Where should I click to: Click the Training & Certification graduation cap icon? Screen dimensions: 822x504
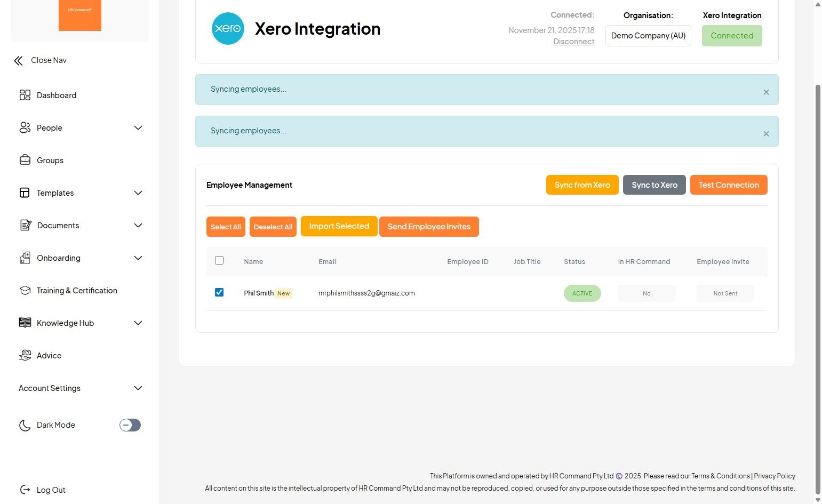click(x=25, y=290)
